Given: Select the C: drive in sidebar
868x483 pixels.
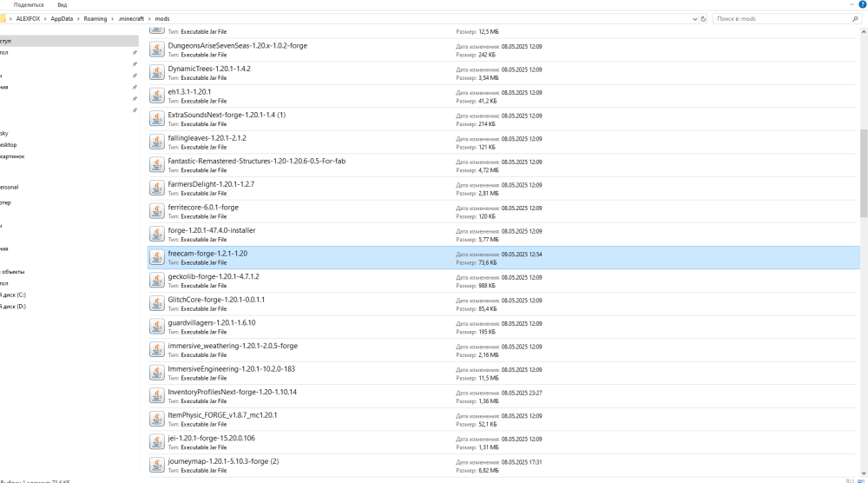Looking at the screenshot, I should (x=13, y=295).
